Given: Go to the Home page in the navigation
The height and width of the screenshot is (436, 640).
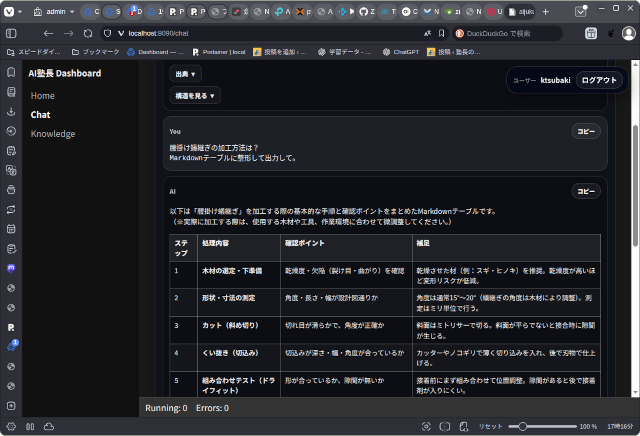Looking at the screenshot, I should [x=43, y=96].
